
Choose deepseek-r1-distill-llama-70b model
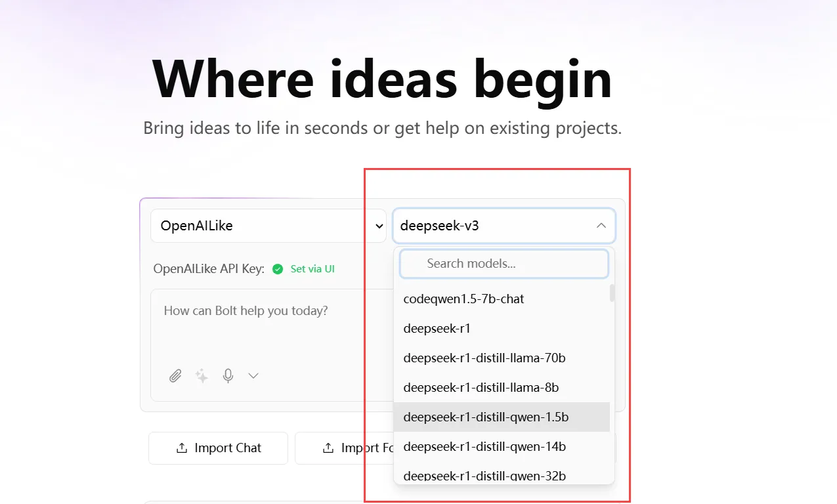click(502, 358)
